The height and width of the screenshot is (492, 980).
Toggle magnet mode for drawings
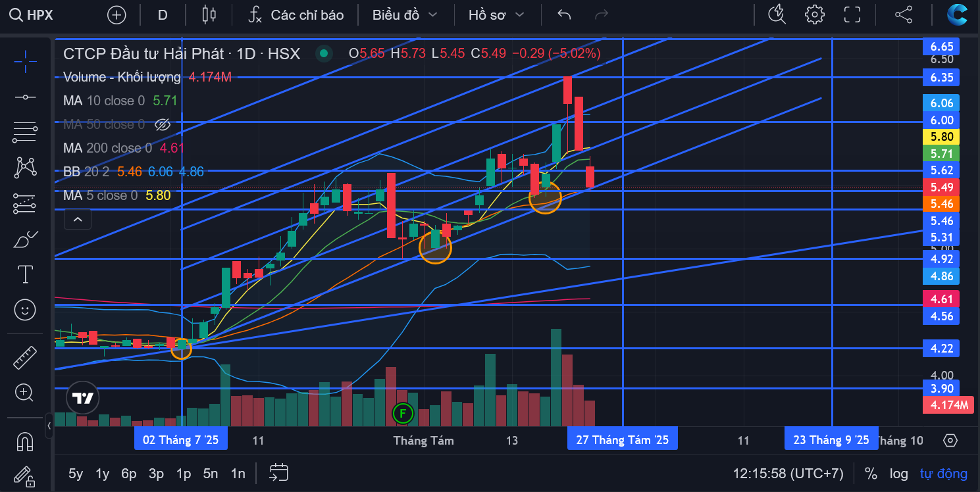25,440
